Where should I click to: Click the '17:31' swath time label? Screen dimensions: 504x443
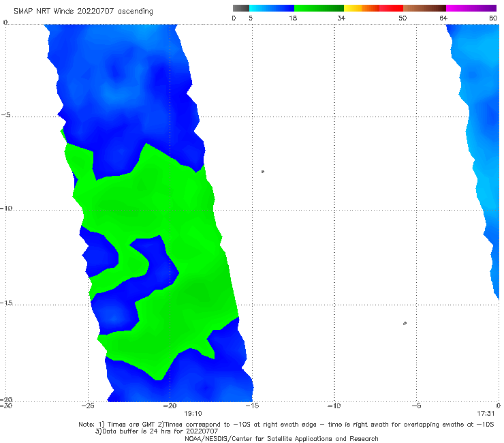486,414
